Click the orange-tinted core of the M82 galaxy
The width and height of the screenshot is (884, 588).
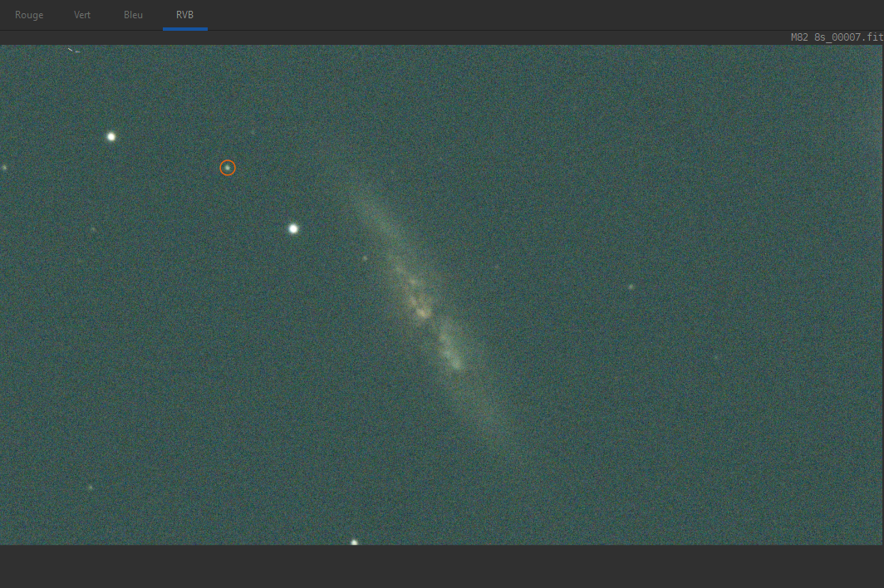422,311
